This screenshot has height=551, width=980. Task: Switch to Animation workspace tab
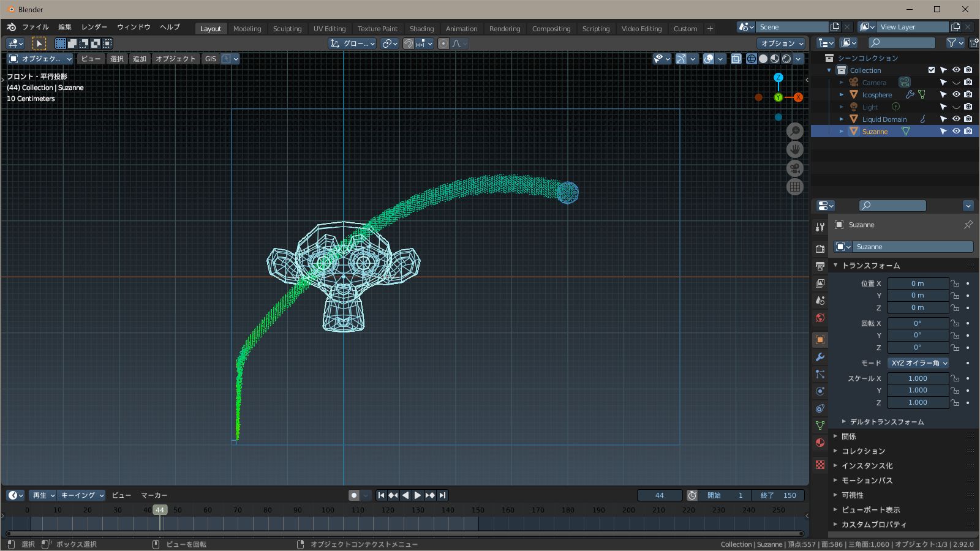tap(461, 29)
